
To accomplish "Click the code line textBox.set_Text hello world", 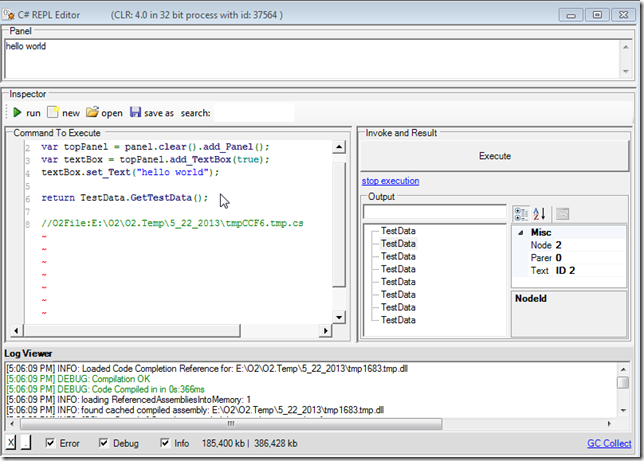I will click(x=130, y=173).
